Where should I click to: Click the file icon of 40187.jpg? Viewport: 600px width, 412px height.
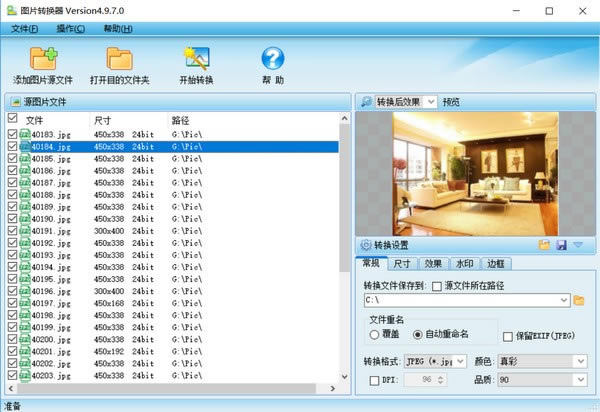tap(25, 182)
